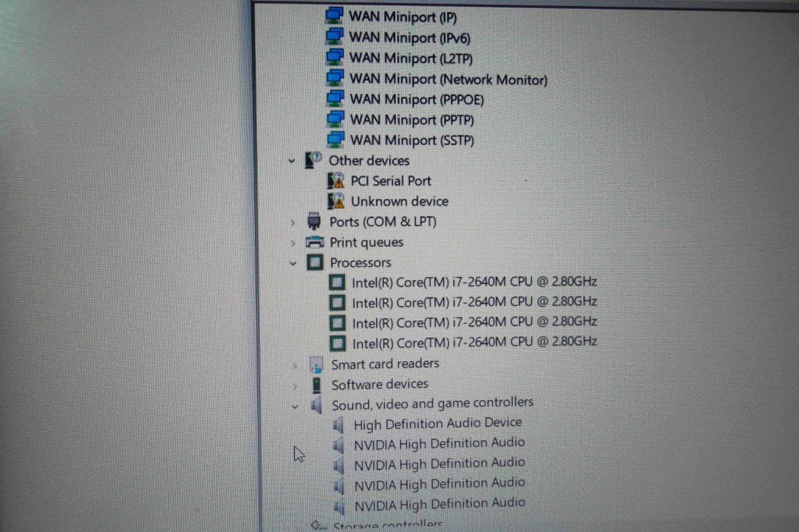Click the Other devices category icon
The image size is (799, 532).
tap(313, 160)
